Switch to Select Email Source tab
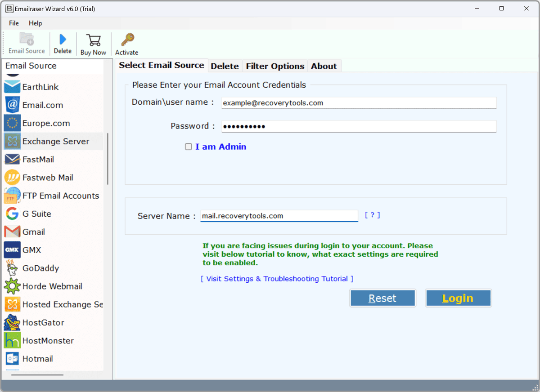Screen dimensions: 540x392 [x=162, y=65]
